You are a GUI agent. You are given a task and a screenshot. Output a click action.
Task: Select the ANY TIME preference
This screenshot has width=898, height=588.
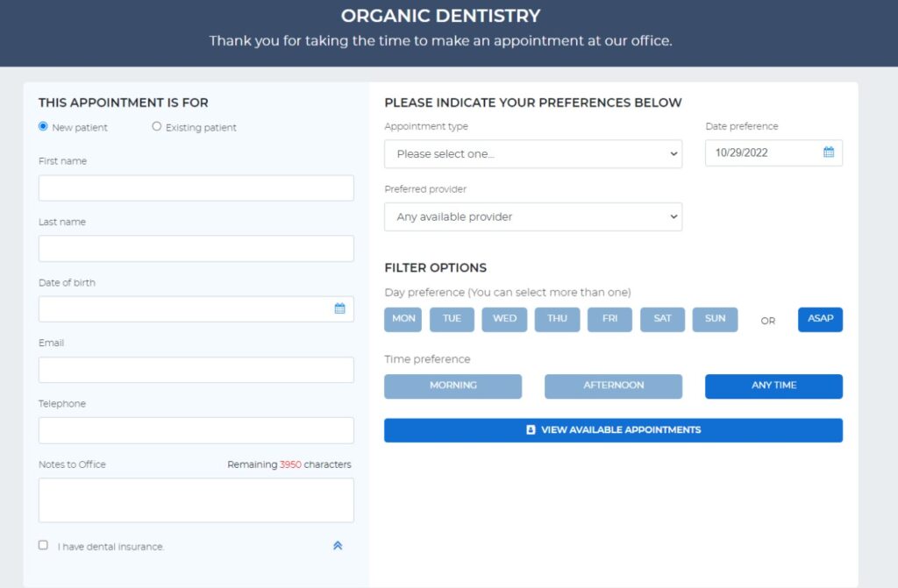(773, 386)
